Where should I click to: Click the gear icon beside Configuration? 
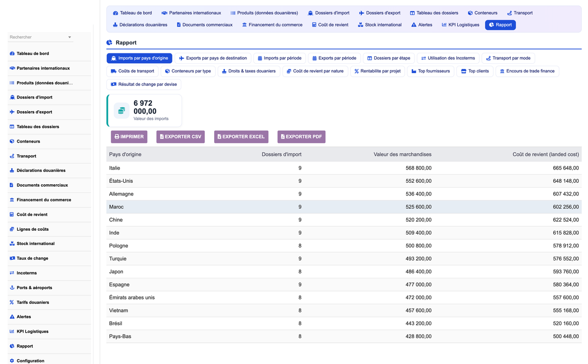[12, 361]
